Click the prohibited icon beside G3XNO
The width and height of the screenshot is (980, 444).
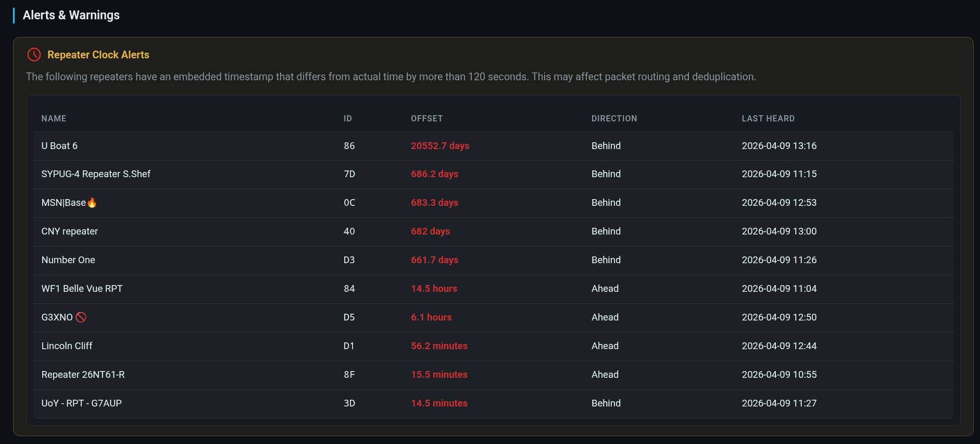[81, 317]
